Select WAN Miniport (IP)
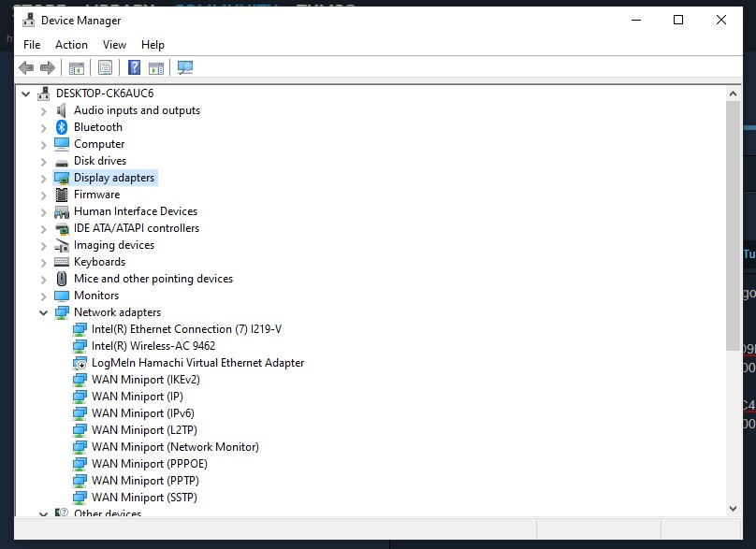This screenshot has height=549, width=756. click(138, 397)
